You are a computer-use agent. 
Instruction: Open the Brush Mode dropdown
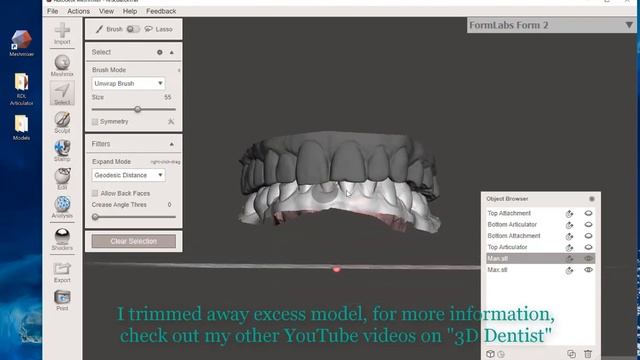pyautogui.click(x=128, y=83)
